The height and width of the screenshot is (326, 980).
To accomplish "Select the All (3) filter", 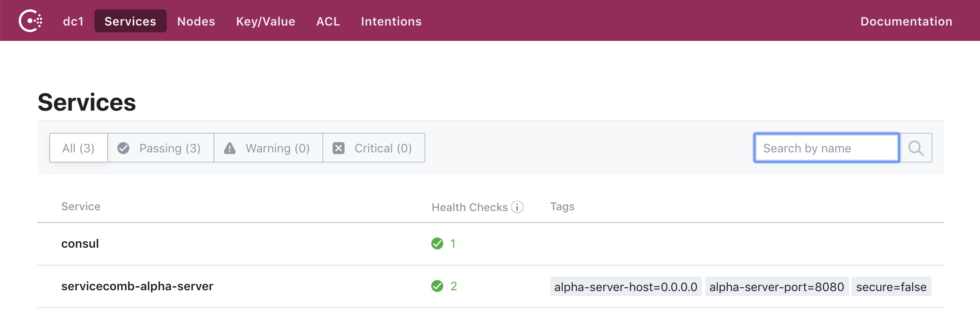I will [79, 148].
